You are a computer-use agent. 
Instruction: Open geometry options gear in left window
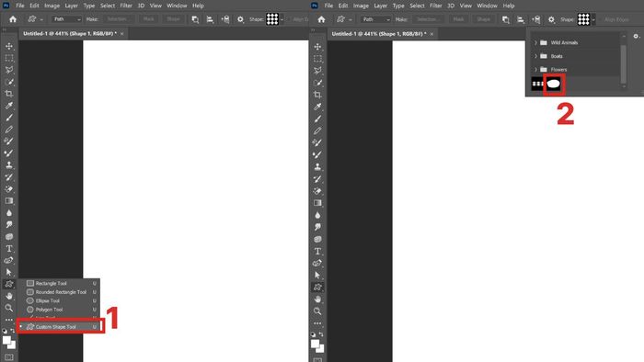[x=240, y=19]
